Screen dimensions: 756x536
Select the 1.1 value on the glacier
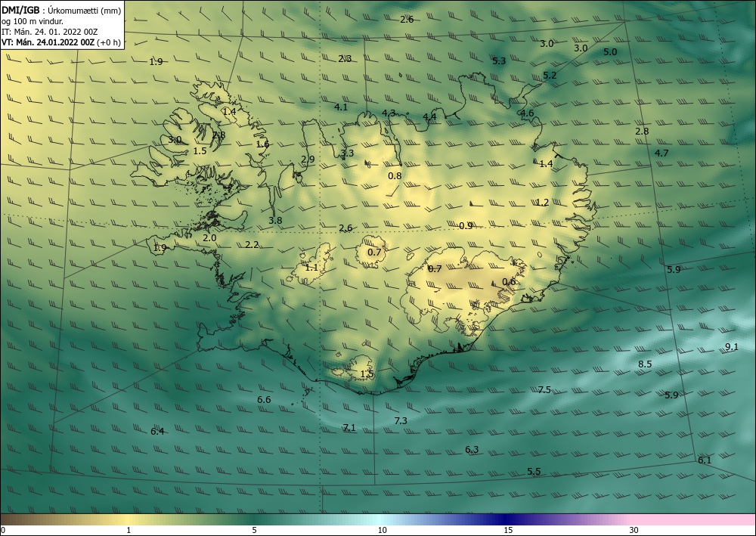click(x=311, y=268)
